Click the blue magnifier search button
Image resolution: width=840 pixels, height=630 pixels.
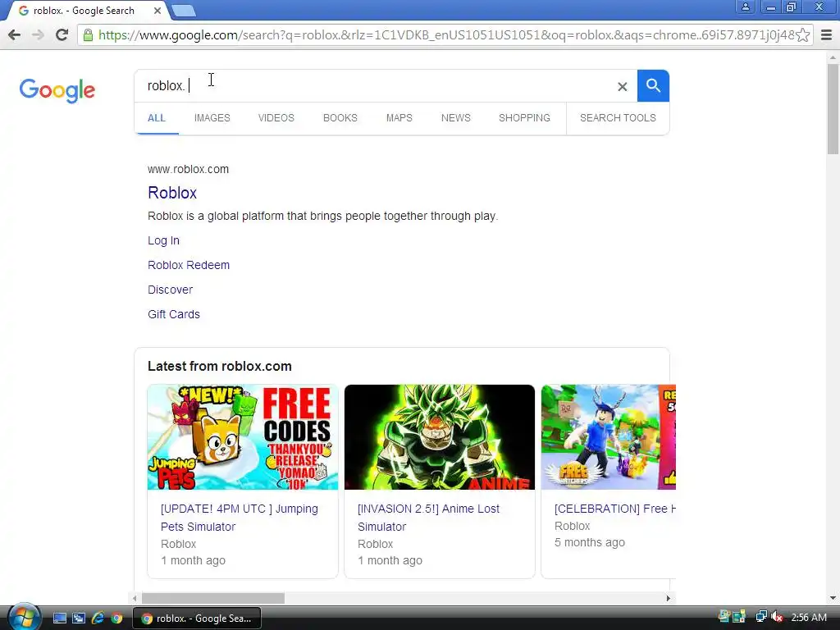pyautogui.click(x=653, y=85)
